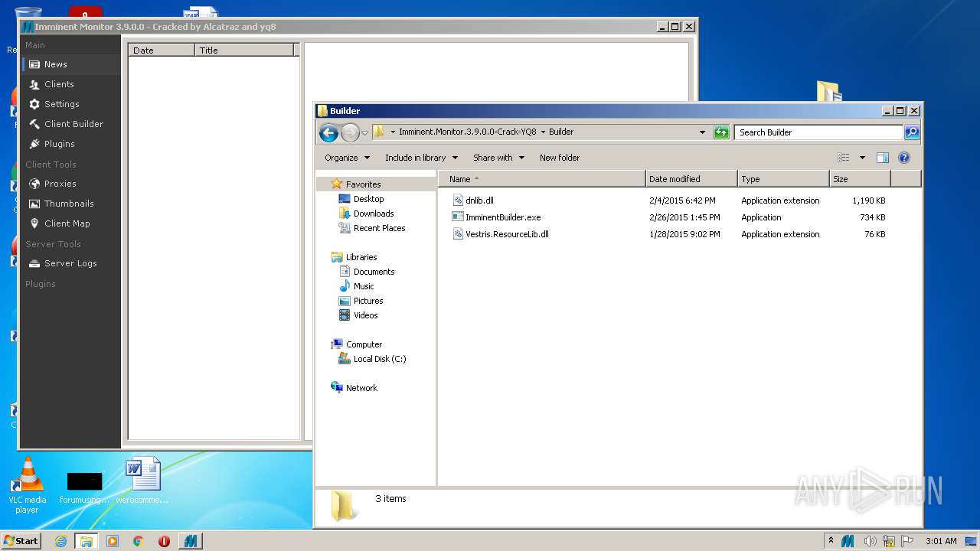Image resolution: width=980 pixels, height=551 pixels.
Task: Open Desktop in Favorites
Action: (368, 199)
